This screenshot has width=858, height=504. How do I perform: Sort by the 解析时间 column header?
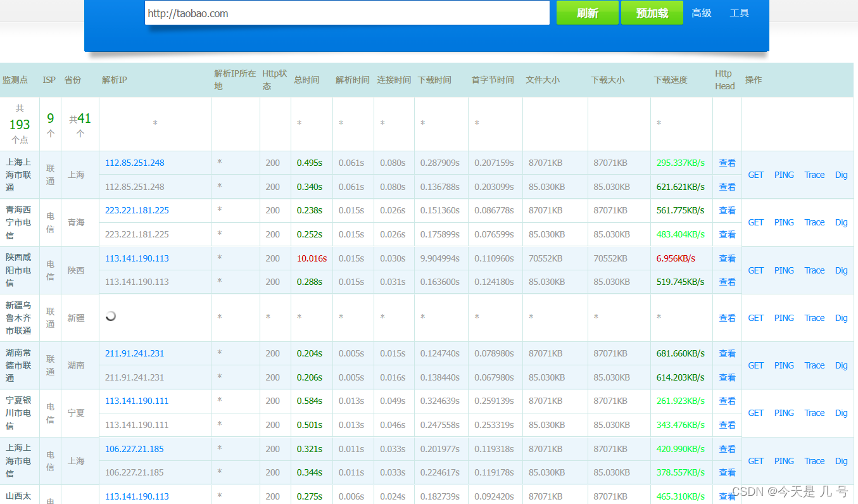[353, 80]
